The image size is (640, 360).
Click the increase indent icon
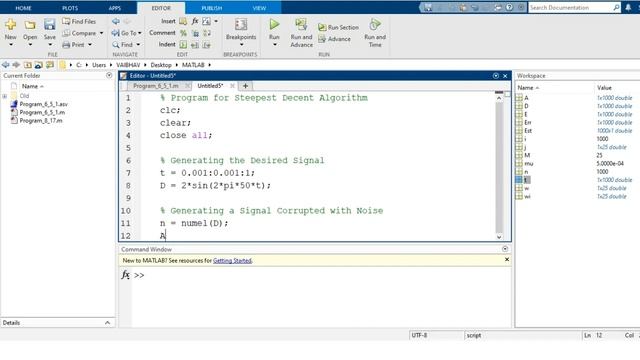pyautogui.click(x=195, y=44)
